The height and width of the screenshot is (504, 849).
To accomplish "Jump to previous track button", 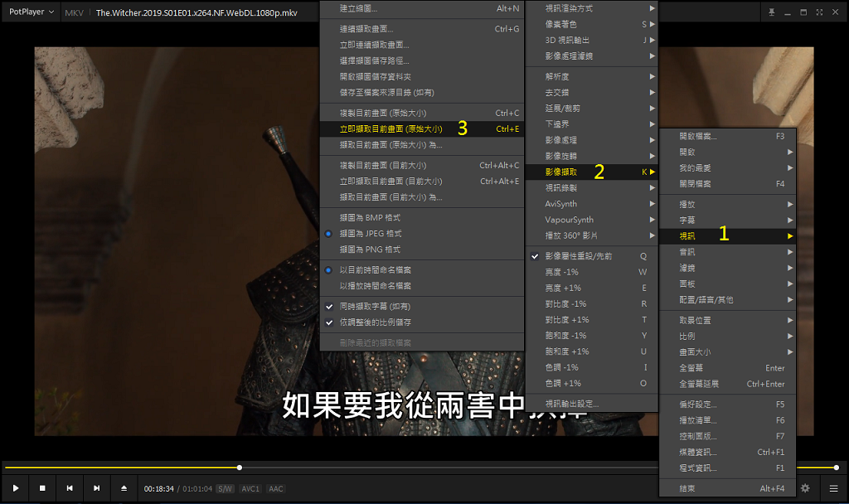I will pos(70,488).
